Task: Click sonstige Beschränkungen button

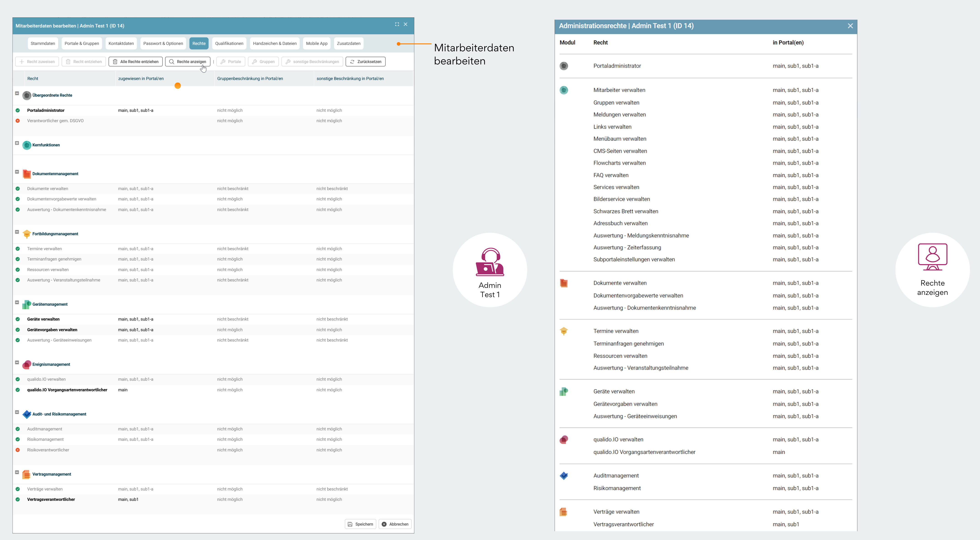Action: coord(312,62)
